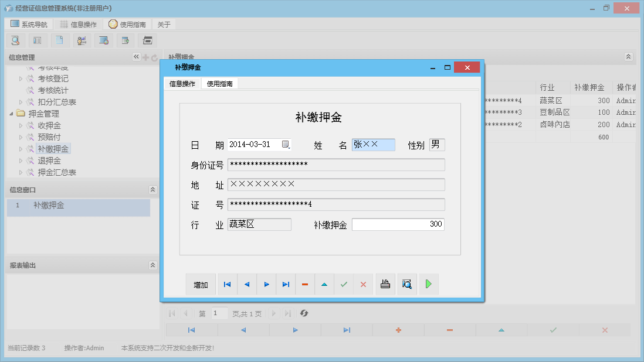644x362 pixels.
Task: Switch to 使用指南 tab in dialog
Action: 219,84
